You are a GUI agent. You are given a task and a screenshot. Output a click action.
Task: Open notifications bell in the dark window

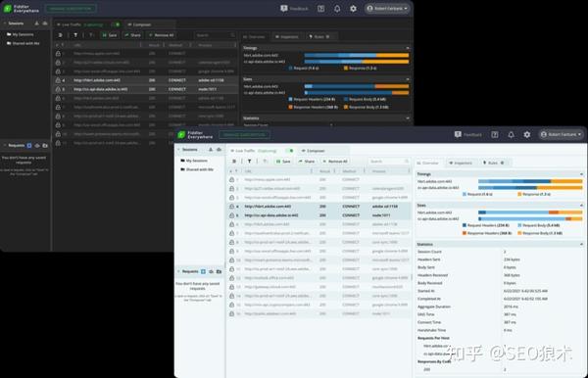coord(337,8)
